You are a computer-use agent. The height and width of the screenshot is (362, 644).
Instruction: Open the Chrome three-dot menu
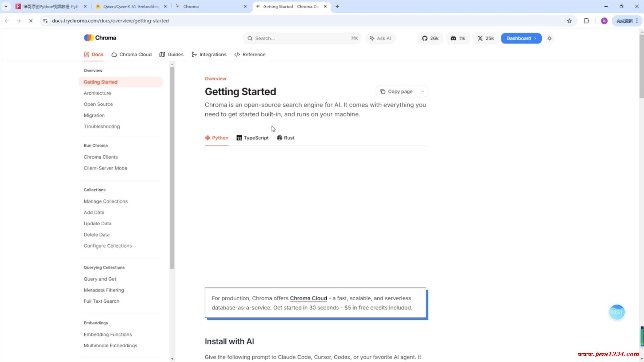(x=637, y=21)
